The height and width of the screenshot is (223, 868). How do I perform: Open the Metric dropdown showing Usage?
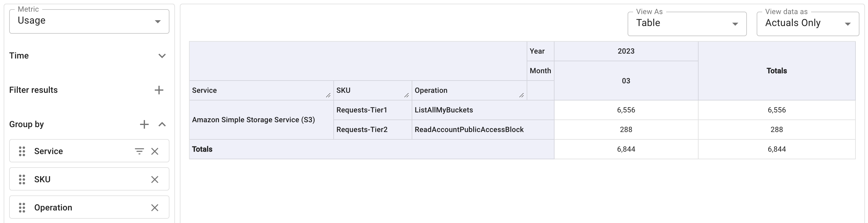point(89,21)
